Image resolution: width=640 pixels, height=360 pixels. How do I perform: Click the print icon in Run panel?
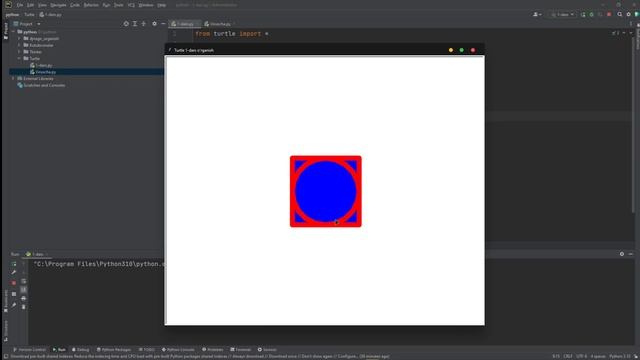pos(24,298)
